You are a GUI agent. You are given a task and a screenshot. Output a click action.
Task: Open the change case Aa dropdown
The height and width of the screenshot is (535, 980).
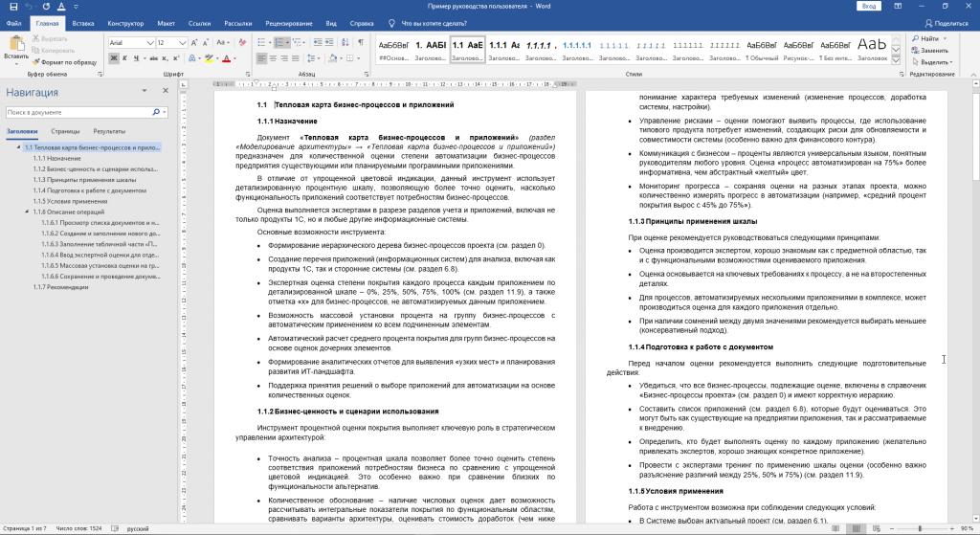[222, 42]
